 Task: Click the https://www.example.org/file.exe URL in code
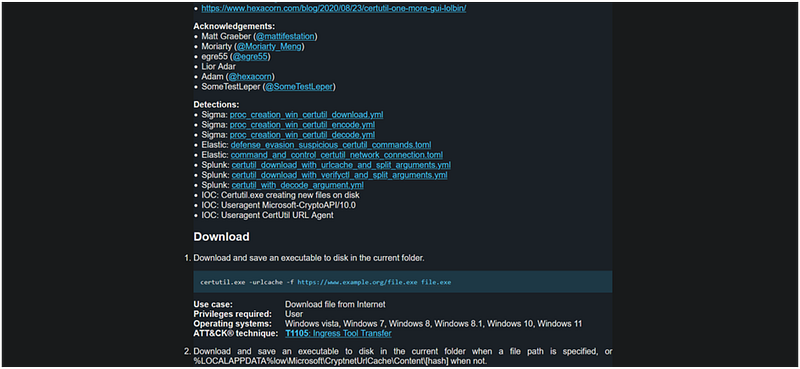point(357,282)
